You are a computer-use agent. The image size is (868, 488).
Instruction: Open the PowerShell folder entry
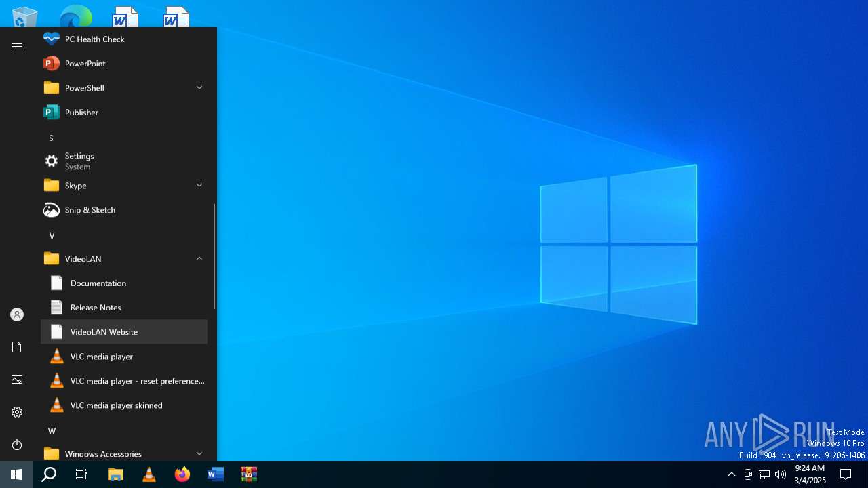click(x=124, y=88)
